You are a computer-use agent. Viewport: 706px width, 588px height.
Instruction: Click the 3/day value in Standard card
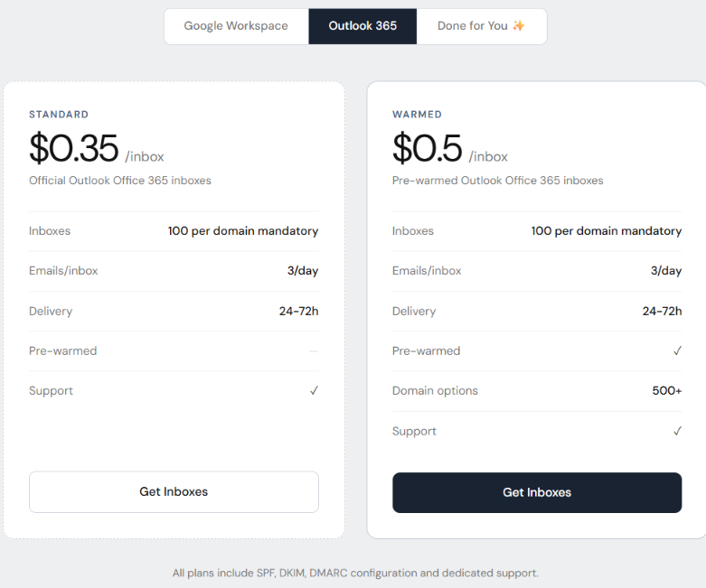point(303,271)
